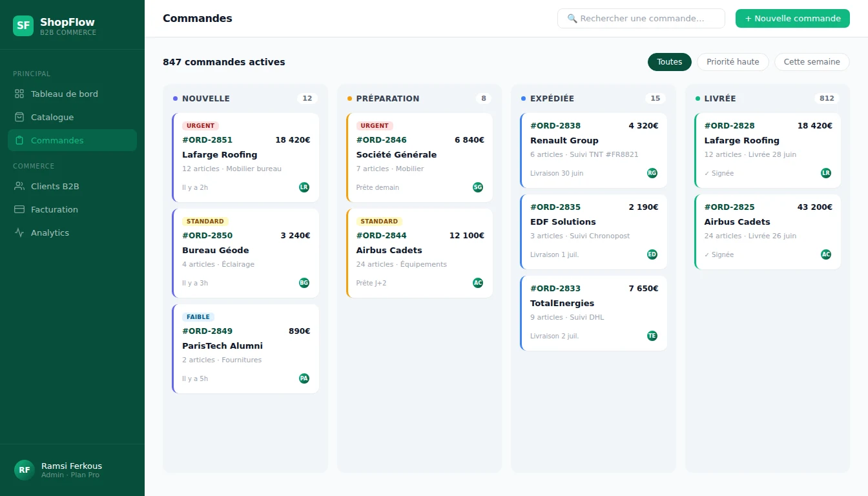Click the FAIBLE priority tag
The image size is (868, 496).
[198, 317]
